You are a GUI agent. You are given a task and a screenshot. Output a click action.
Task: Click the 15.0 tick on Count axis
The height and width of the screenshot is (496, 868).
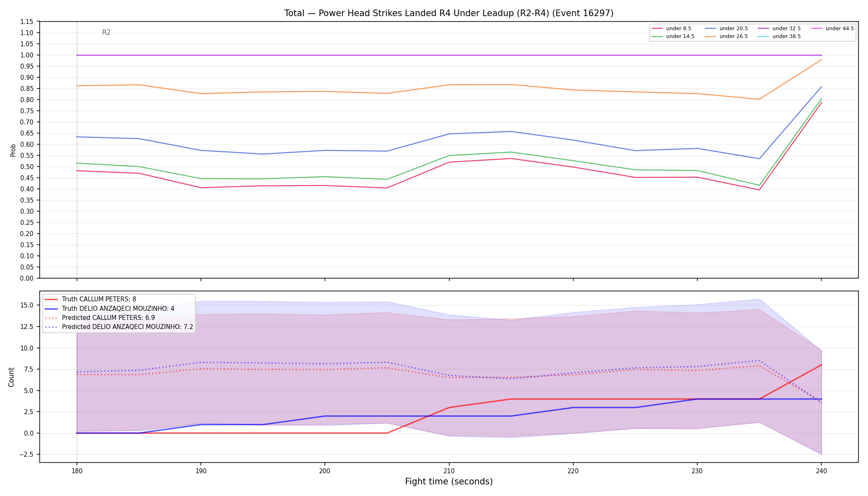click(x=27, y=305)
